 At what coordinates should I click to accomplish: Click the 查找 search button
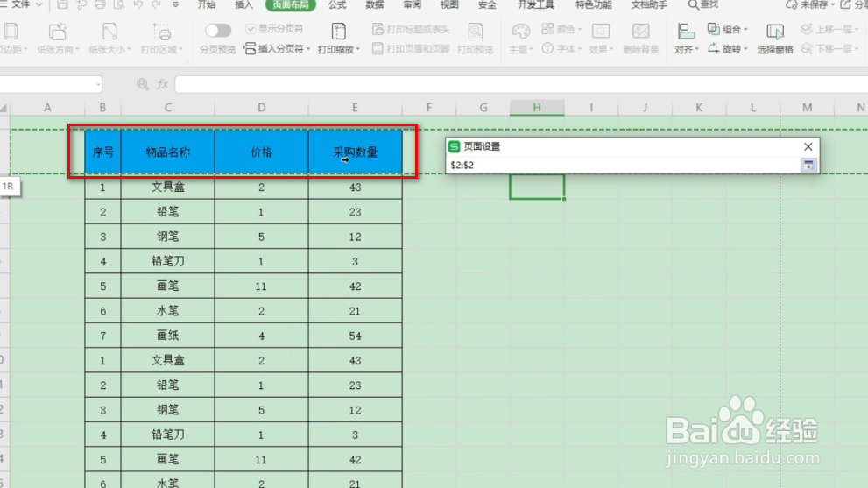[x=703, y=4]
